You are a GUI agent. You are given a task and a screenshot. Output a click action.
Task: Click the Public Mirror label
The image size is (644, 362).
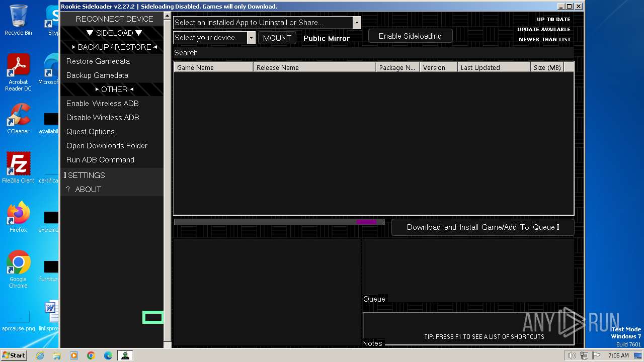pos(327,38)
